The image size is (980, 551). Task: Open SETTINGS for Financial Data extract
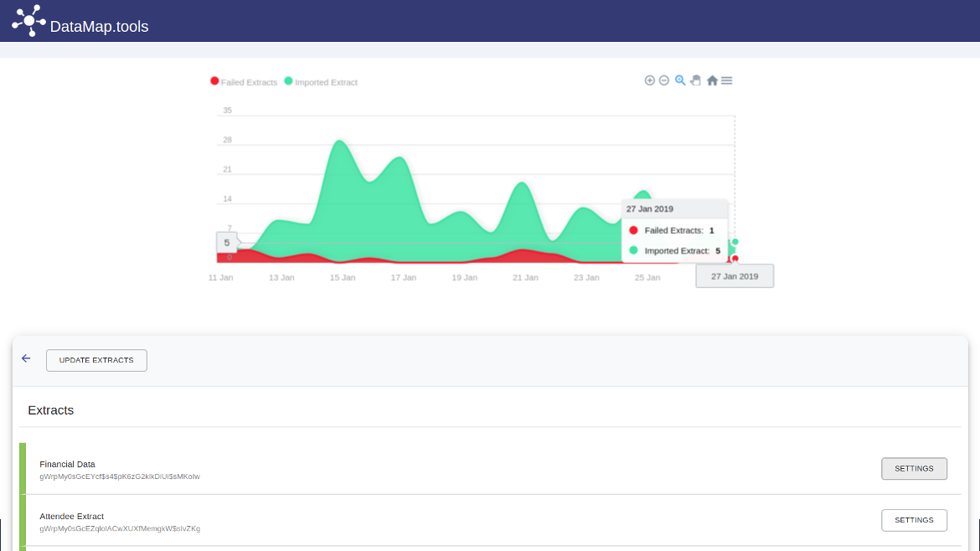pos(914,468)
